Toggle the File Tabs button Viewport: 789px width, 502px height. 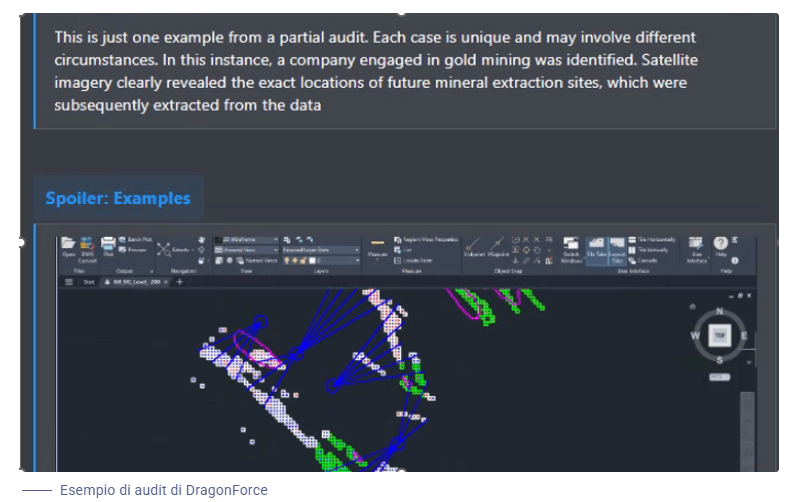(x=597, y=248)
